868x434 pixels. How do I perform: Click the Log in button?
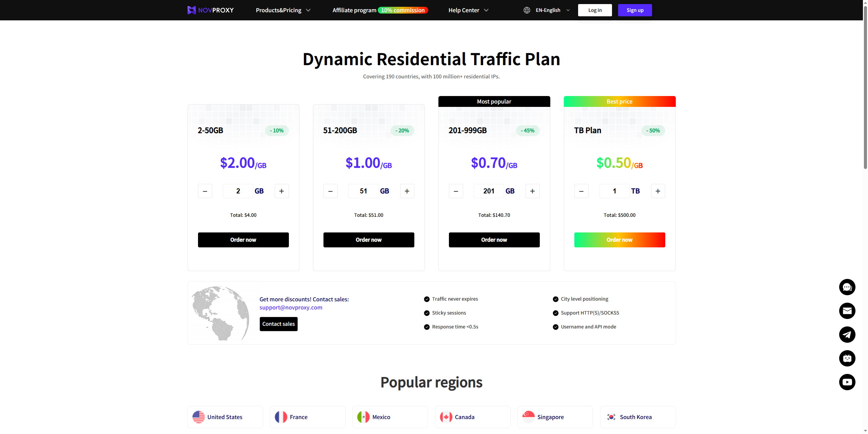(595, 10)
